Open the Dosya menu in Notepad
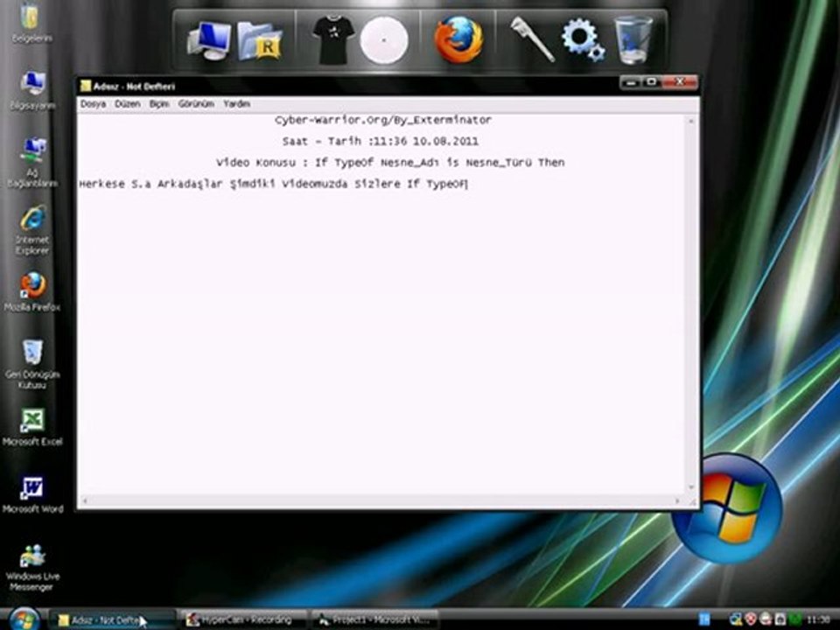The height and width of the screenshot is (630, 840). [x=93, y=104]
